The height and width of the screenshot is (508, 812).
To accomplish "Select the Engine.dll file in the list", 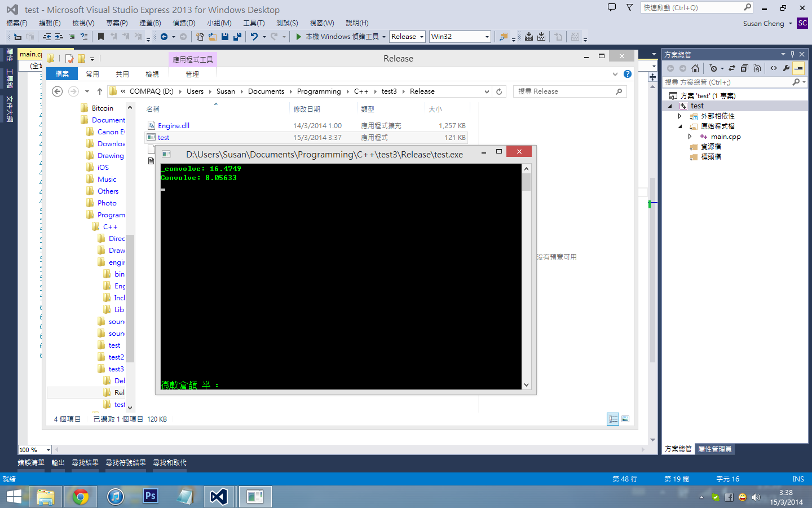I will pos(174,126).
